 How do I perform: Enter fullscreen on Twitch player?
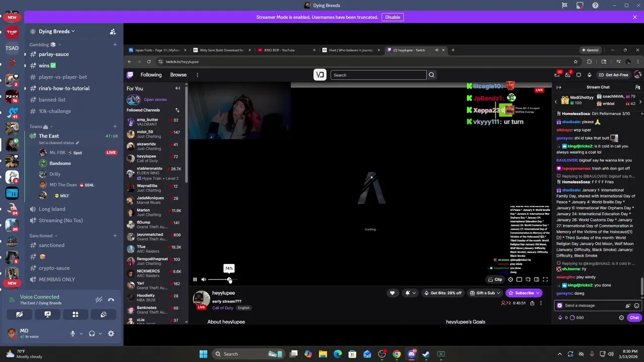pyautogui.click(x=545, y=280)
